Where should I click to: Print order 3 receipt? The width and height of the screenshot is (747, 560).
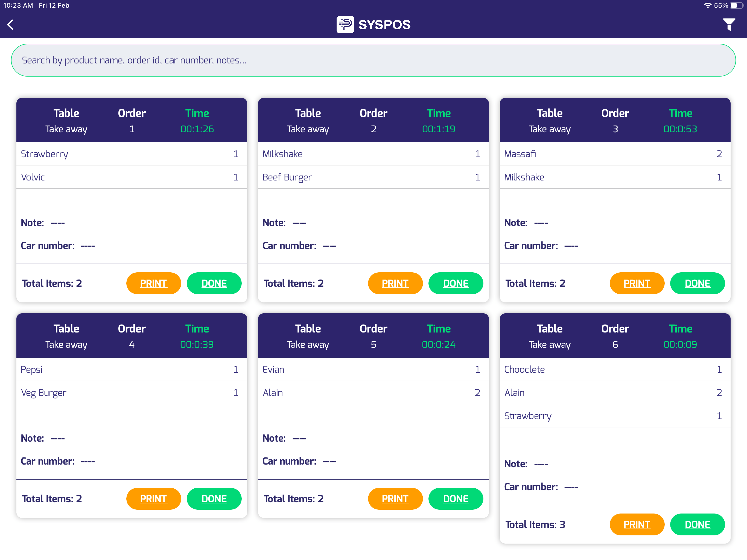(x=636, y=283)
